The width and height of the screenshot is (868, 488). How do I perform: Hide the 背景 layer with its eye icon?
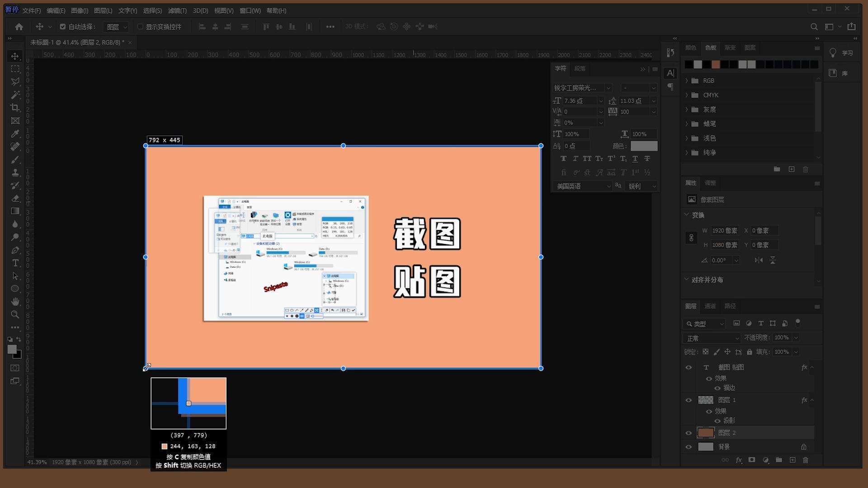click(689, 447)
